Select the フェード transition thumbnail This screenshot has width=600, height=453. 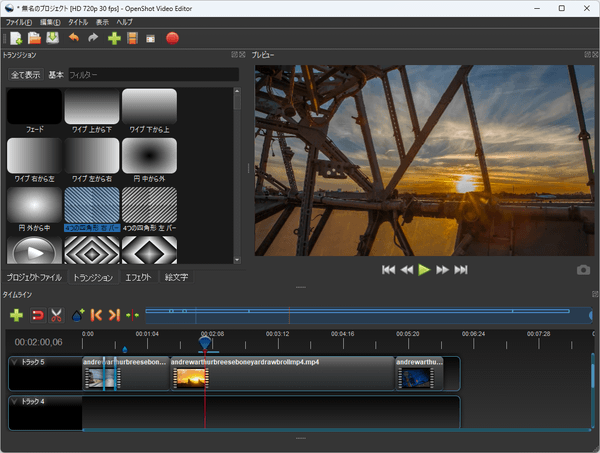click(x=33, y=108)
